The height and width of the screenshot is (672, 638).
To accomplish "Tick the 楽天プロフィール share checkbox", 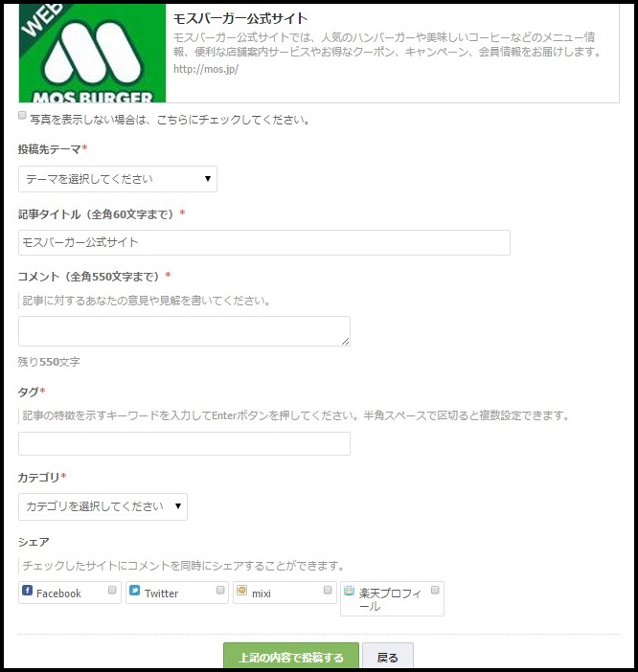I will point(435,590).
